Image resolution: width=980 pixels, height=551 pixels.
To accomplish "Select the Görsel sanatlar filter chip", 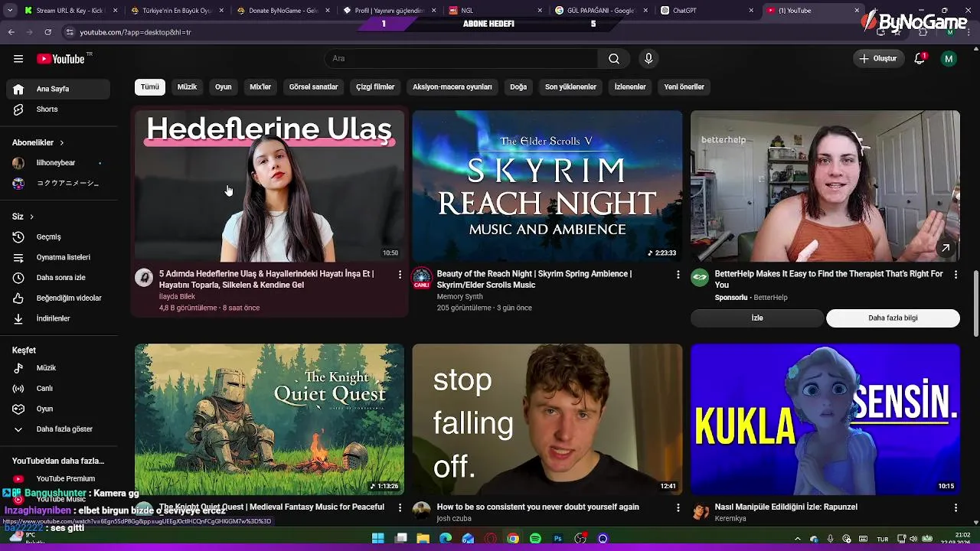I will (313, 87).
